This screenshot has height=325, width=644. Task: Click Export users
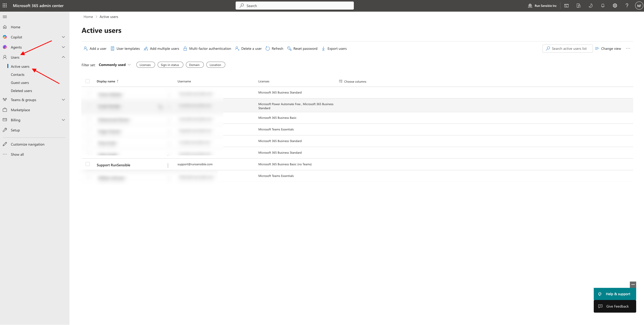(x=334, y=49)
